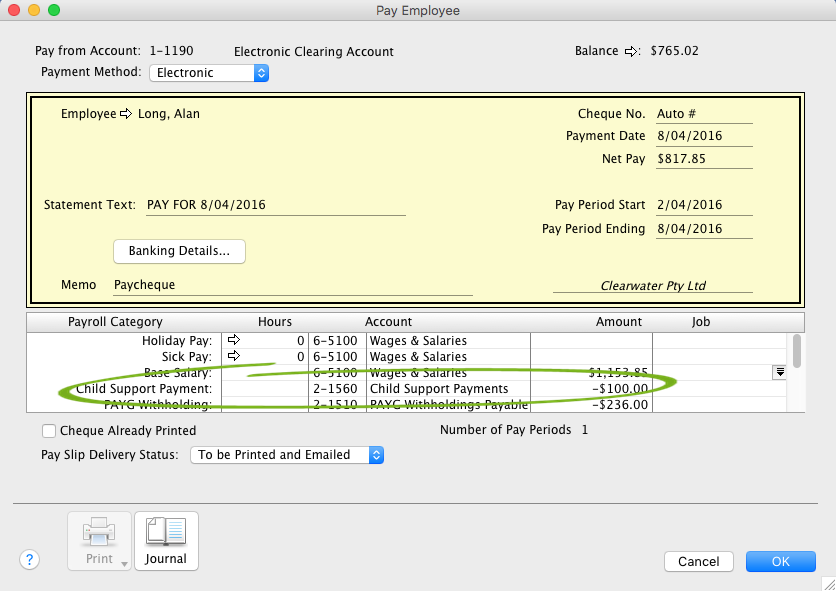836x591 pixels.
Task: Click the Holiday Pay hours arrow icon
Action: point(234,341)
